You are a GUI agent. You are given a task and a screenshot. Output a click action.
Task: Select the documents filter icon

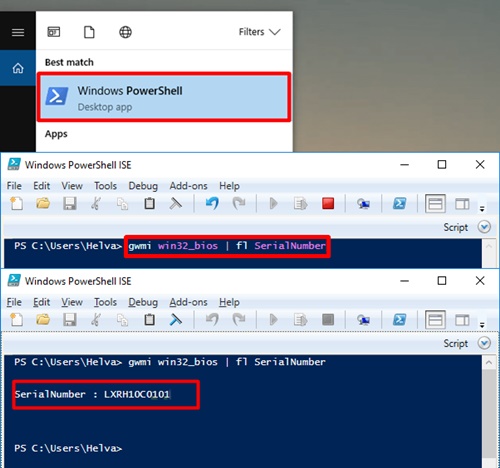[89, 32]
